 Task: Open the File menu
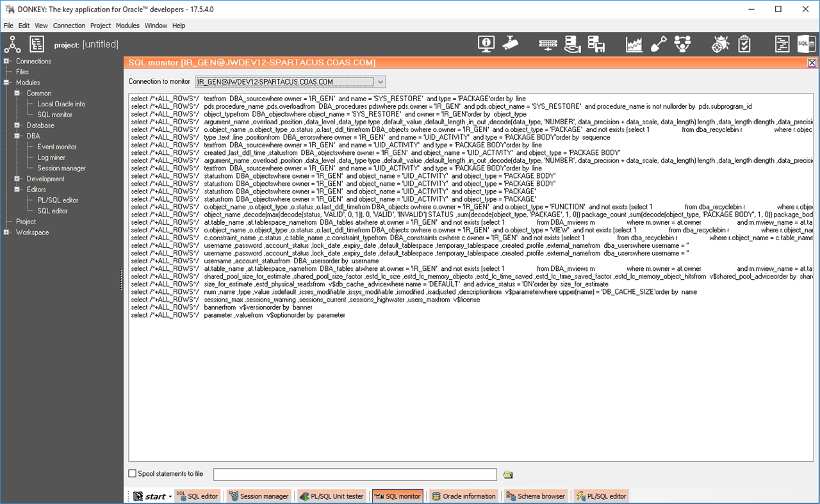tap(8, 26)
